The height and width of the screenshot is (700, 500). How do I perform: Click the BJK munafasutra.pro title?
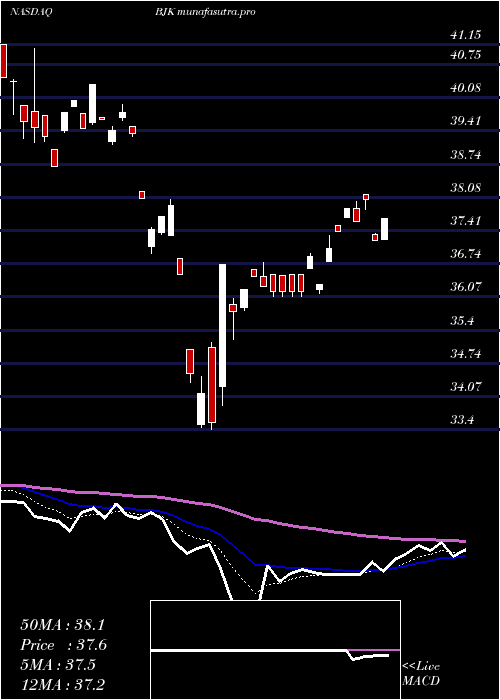coord(205,12)
